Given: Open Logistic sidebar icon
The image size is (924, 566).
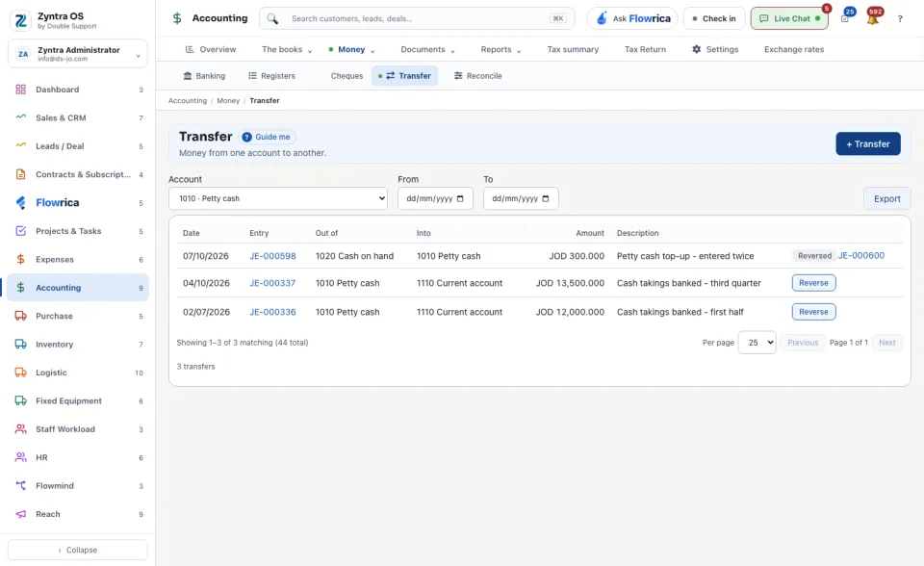Looking at the screenshot, I should coord(20,373).
